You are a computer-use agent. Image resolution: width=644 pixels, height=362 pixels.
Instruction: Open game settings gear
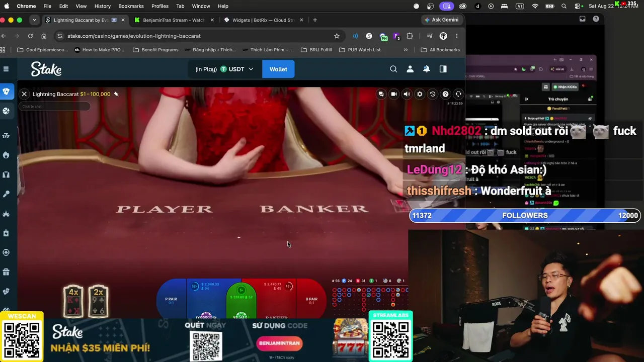pos(420,94)
